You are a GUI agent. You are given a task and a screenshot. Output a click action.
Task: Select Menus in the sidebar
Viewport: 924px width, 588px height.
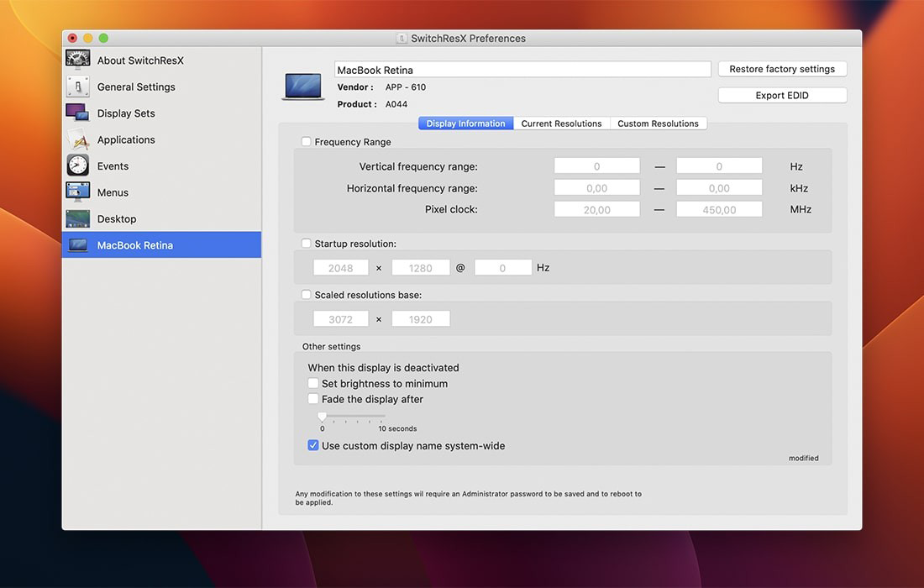click(113, 192)
